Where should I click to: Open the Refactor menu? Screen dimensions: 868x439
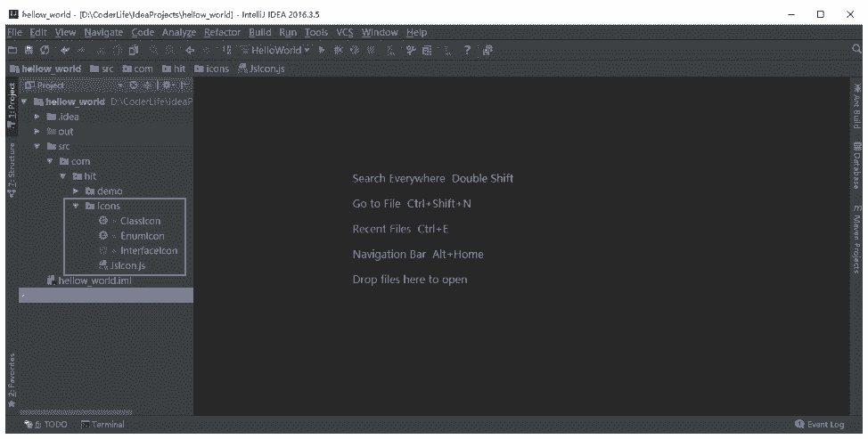click(x=222, y=33)
